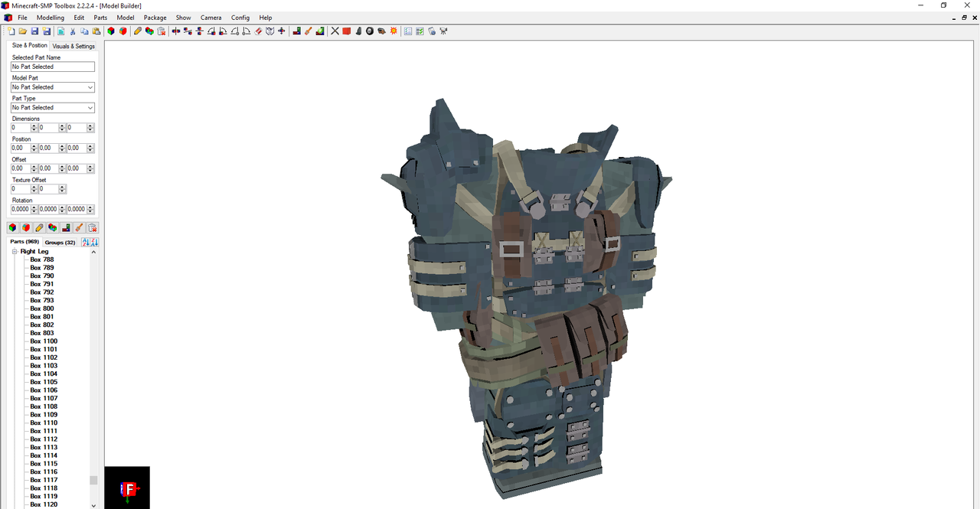Switch to the Groups (32) tab
Viewport: 980px width, 509px height.
[60, 243]
